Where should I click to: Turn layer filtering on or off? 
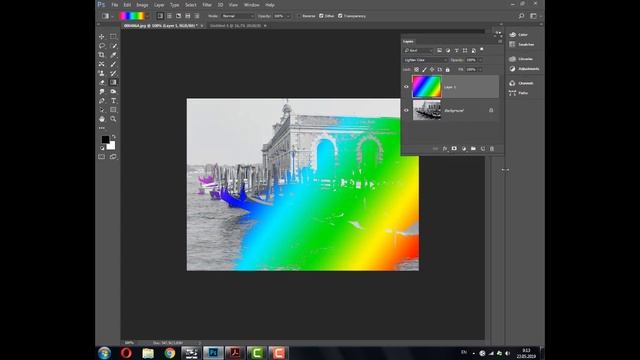pyautogui.click(x=482, y=49)
